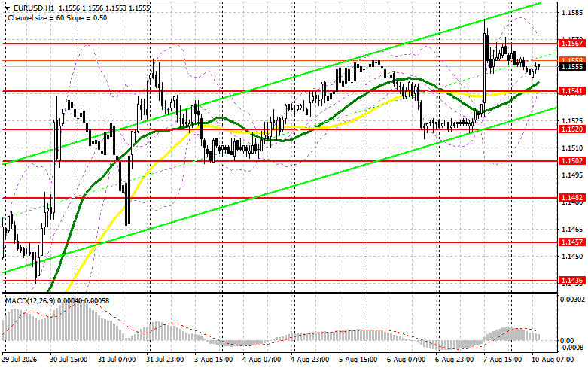
Task: Select the red 1.1541 price level label
Action: [x=571, y=91]
